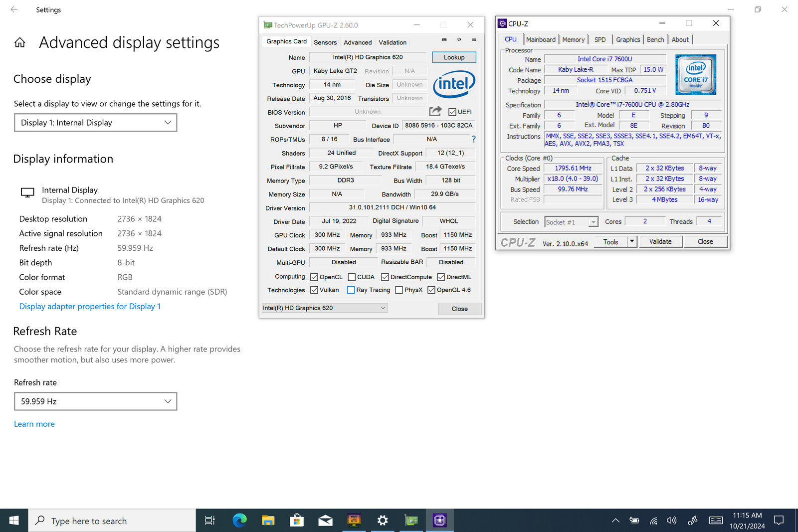
Task: Open Microsoft Store from the taskbar
Action: coord(297,521)
